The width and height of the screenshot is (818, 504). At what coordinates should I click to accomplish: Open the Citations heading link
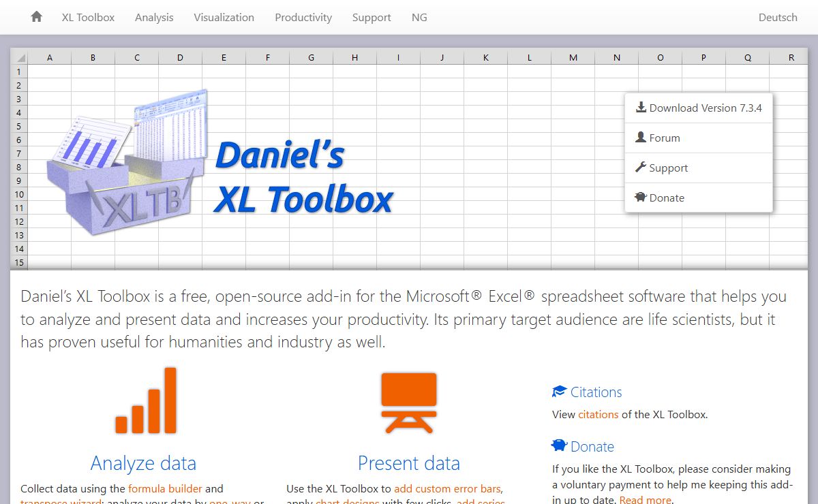click(x=596, y=392)
